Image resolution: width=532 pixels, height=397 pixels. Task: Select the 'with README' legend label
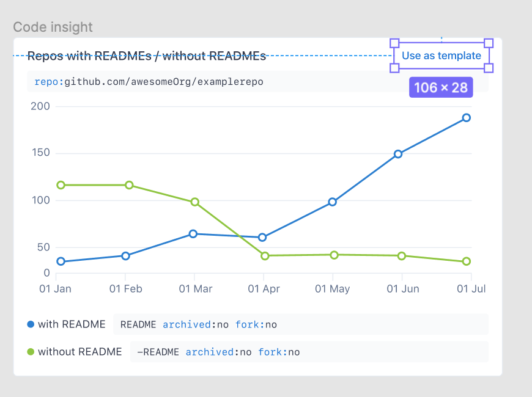click(72, 324)
